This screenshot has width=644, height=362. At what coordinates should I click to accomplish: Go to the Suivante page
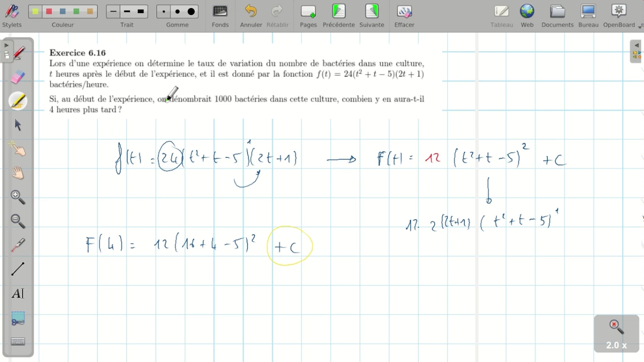click(372, 16)
